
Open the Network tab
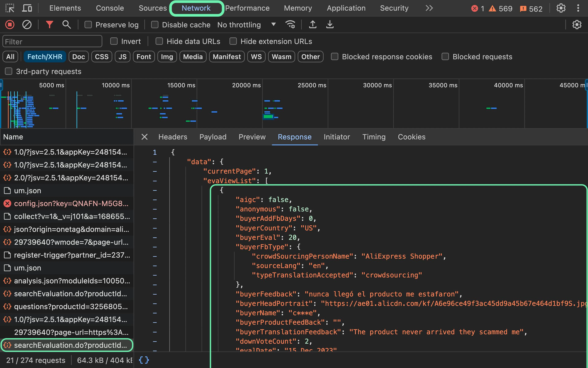coord(196,8)
